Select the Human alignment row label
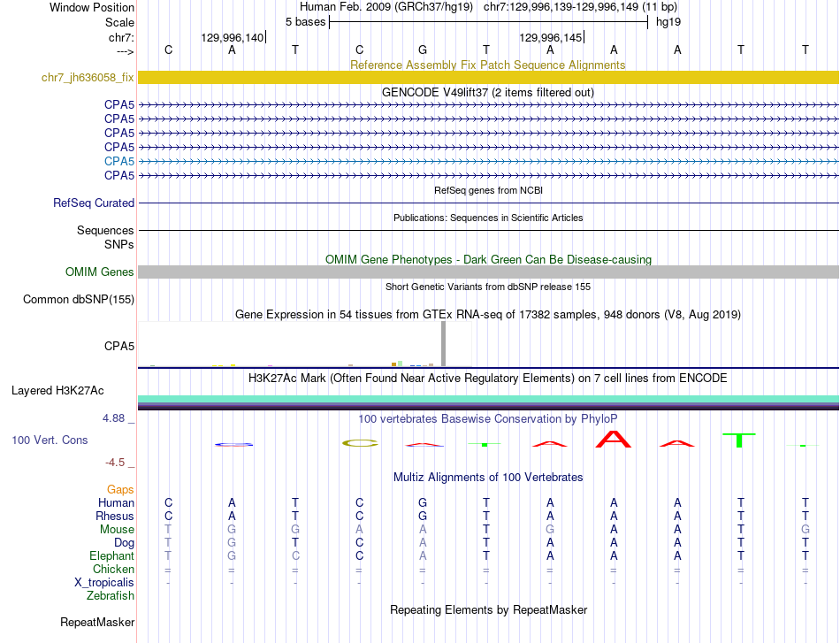The height and width of the screenshot is (643, 840). (116, 502)
